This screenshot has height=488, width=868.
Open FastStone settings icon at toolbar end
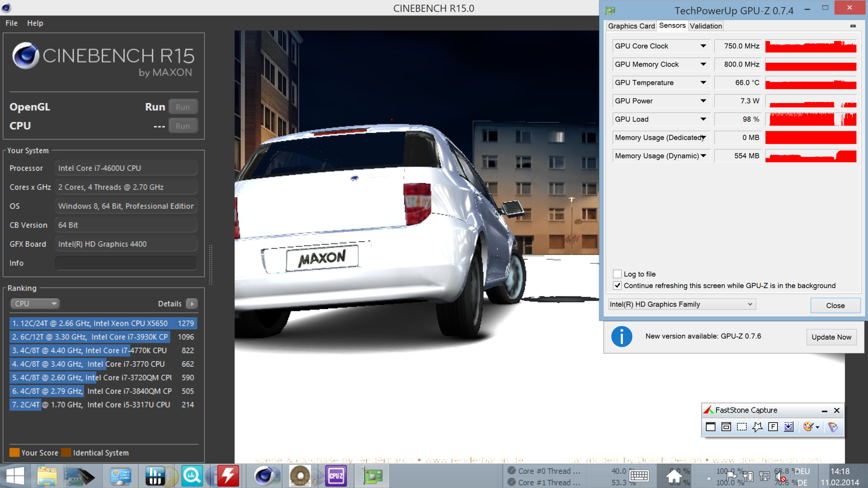tap(833, 427)
